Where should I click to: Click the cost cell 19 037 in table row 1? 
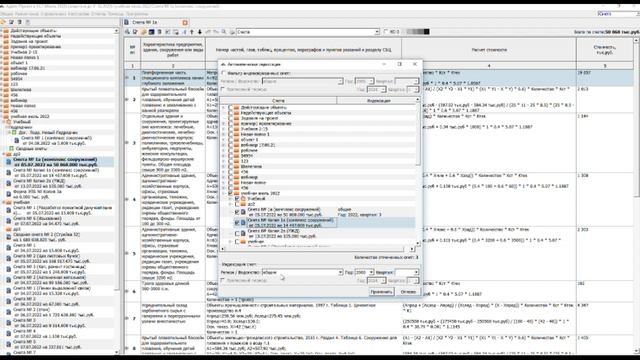(x=605, y=78)
